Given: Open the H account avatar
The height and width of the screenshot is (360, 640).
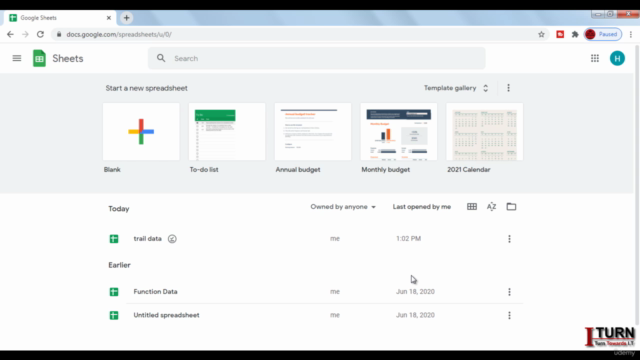Looking at the screenshot, I should [617, 58].
